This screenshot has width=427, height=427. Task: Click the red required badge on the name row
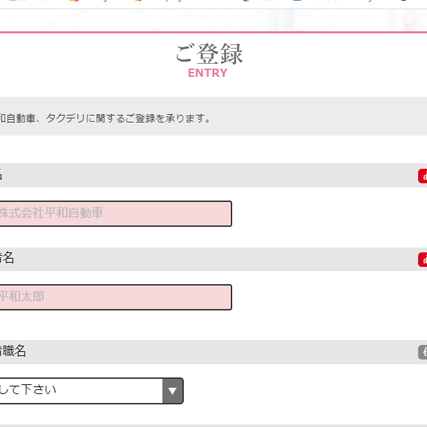[423, 260]
